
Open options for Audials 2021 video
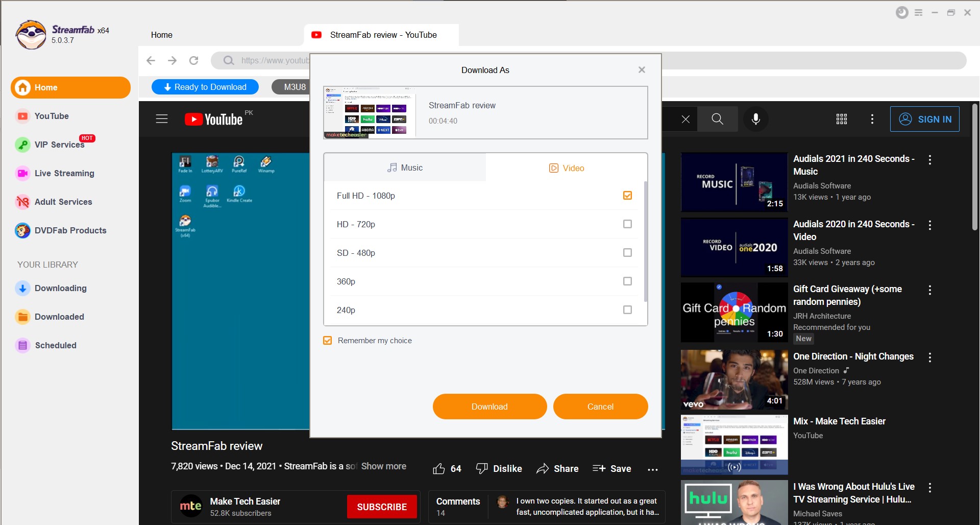pos(930,160)
